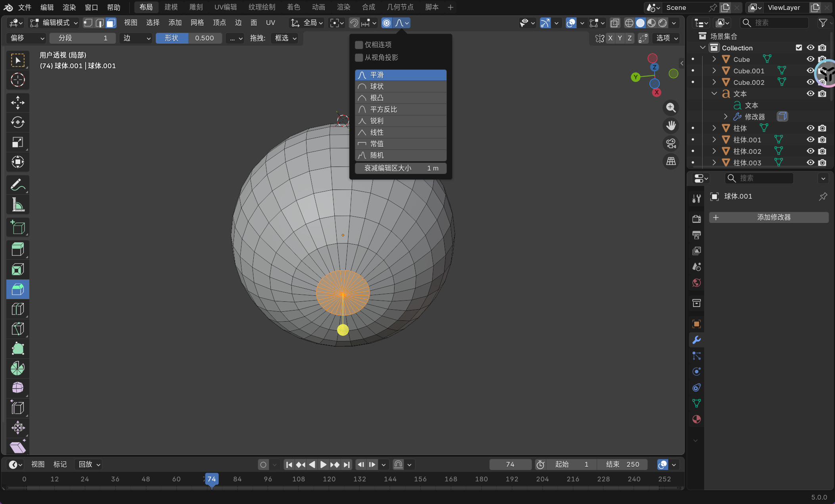Image resolution: width=835 pixels, height=504 pixels.
Task: Hide the 柱体.001 object in outliner
Action: click(810, 140)
